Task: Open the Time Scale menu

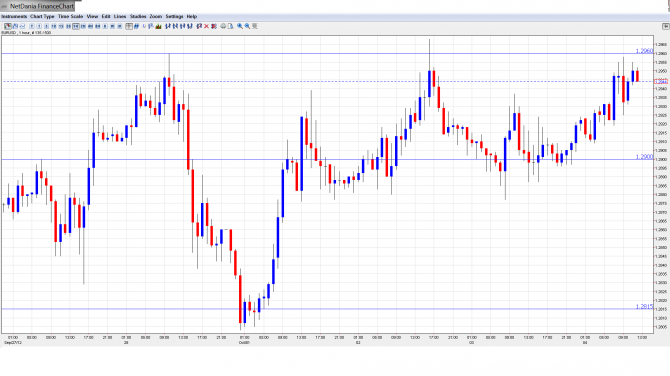Action: [x=70, y=16]
